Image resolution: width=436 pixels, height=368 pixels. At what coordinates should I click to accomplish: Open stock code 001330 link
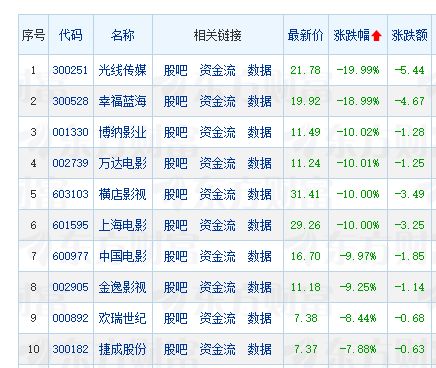tap(70, 132)
